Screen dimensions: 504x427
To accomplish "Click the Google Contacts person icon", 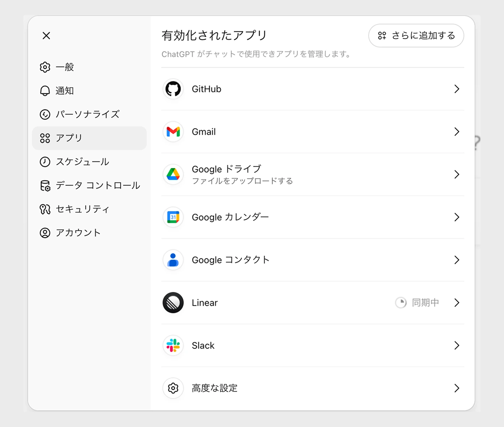I will point(173,260).
